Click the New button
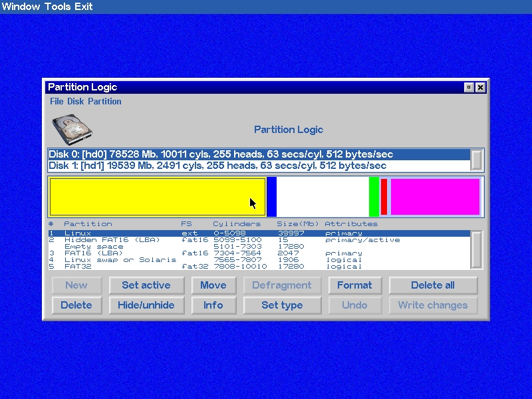 76,285
